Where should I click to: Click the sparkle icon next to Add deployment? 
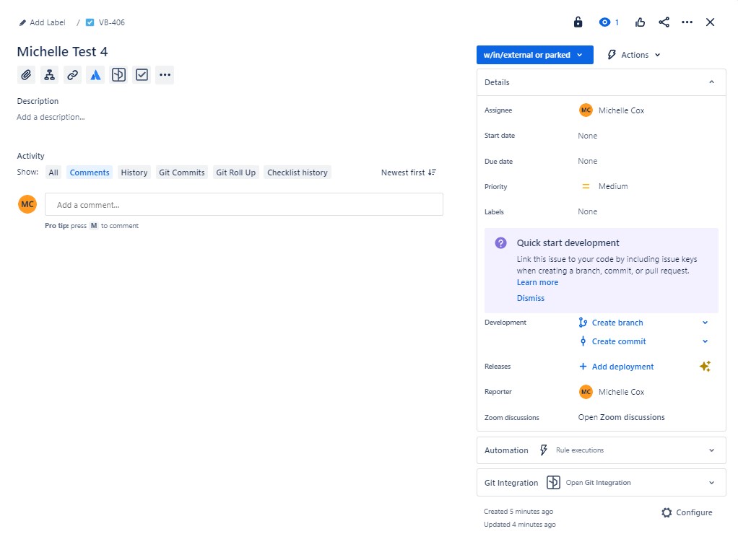[x=705, y=367]
